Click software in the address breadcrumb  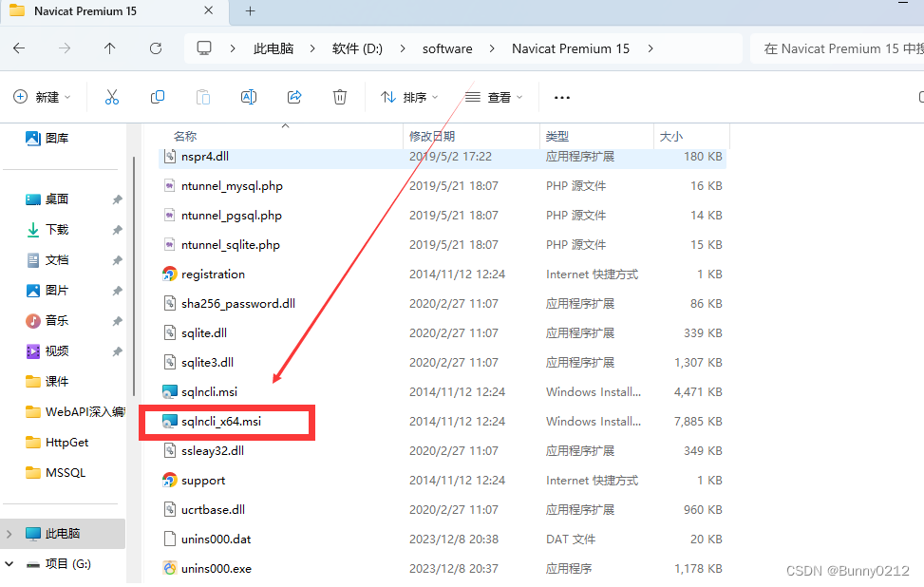[447, 49]
